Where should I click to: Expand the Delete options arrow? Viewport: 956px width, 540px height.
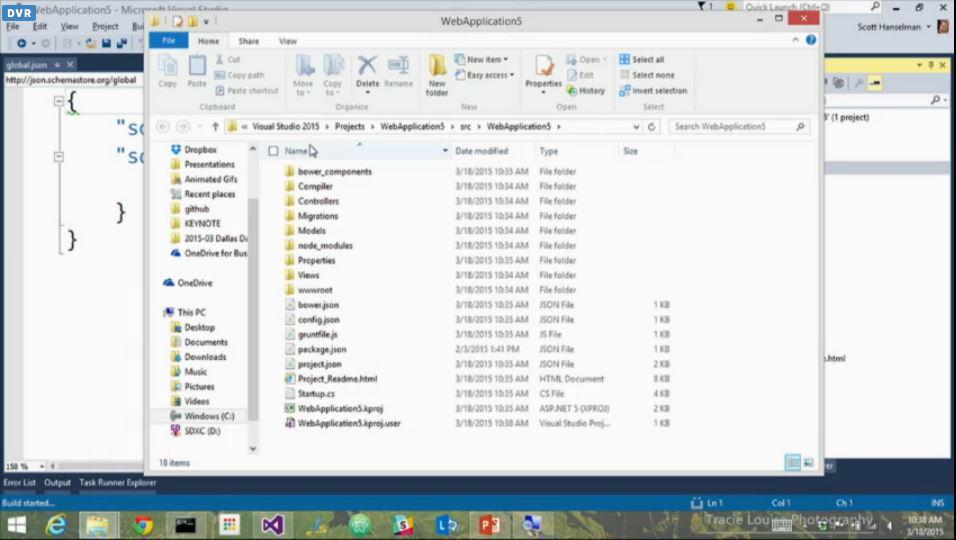[x=367, y=92]
